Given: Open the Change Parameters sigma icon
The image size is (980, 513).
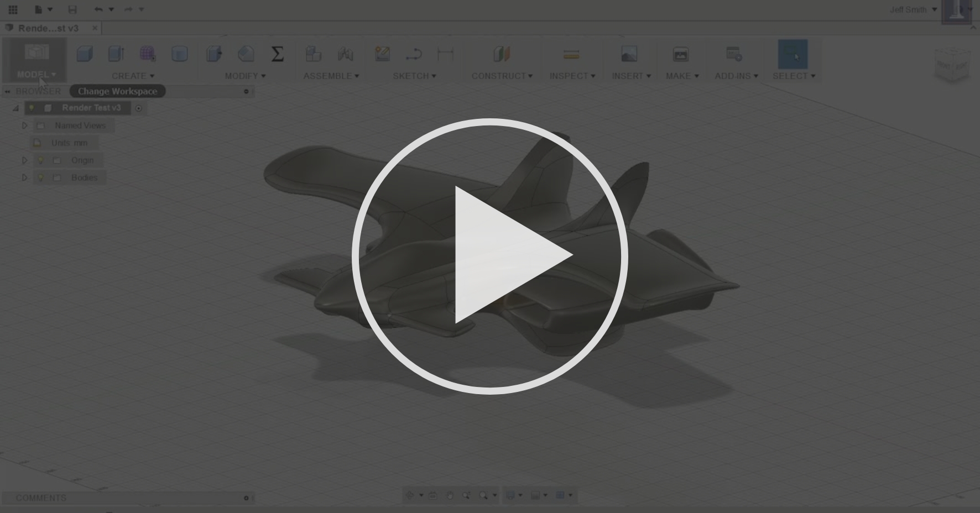Looking at the screenshot, I should 278,54.
